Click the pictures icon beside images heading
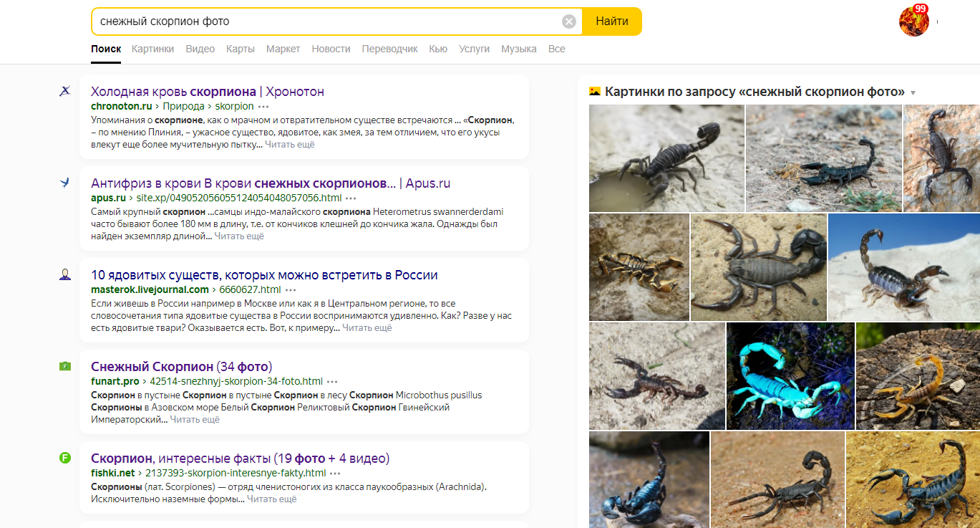The width and height of the screenshot is (980, 528). pos(594,92)
